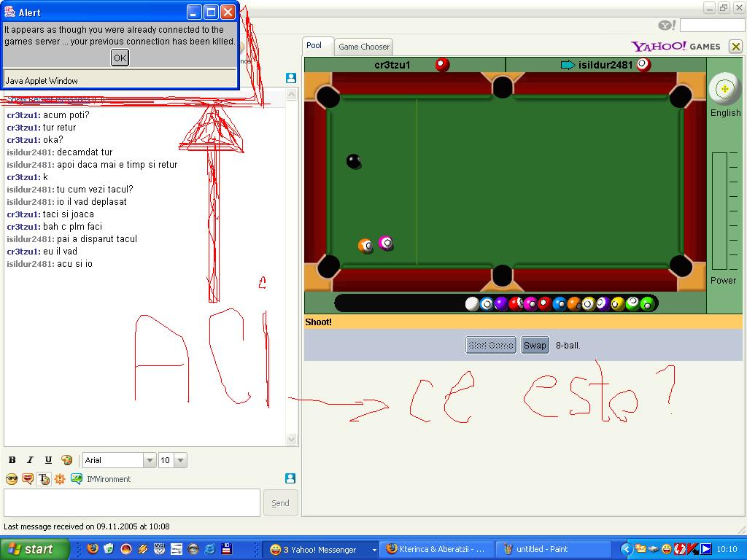The height and width of the screenshot is (560, 747).
Task: Click the Buzz starburst icon
Action: click(60, 479)
